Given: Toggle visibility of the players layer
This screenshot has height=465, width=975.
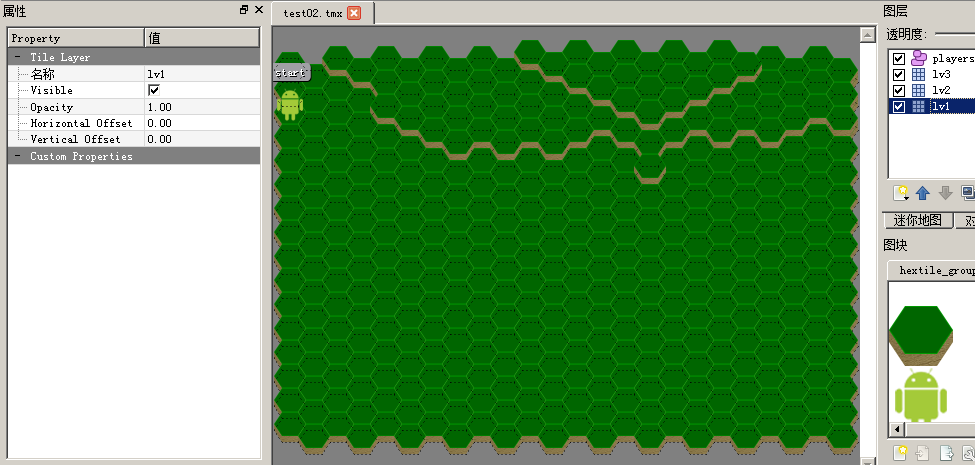Looking at the screenshot, I should click(899, 59).
